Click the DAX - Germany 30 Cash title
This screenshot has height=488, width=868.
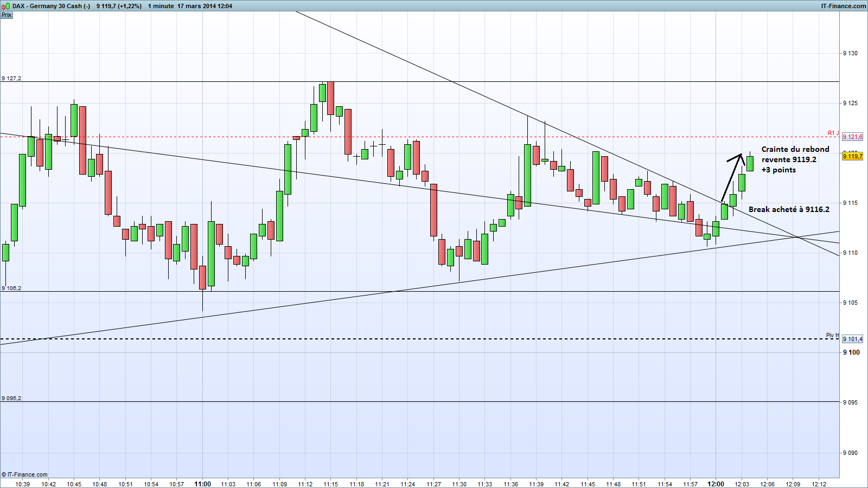click(52, 6)
